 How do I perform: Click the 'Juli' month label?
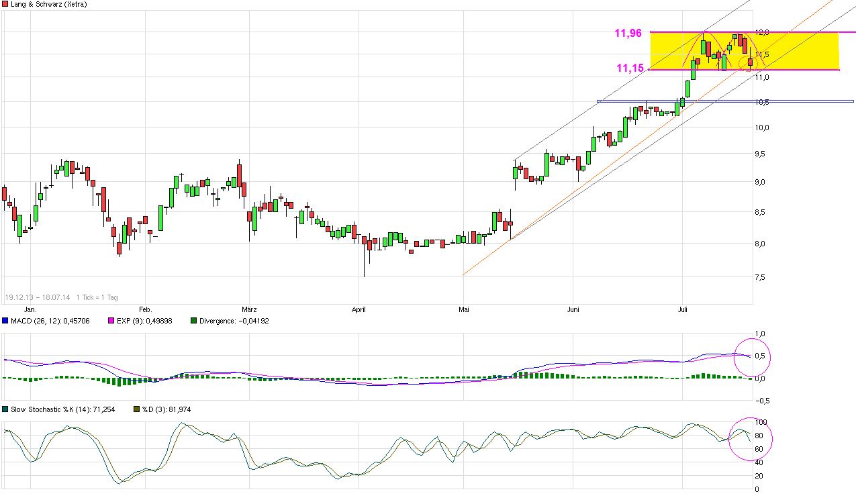[x=683, y=309]
